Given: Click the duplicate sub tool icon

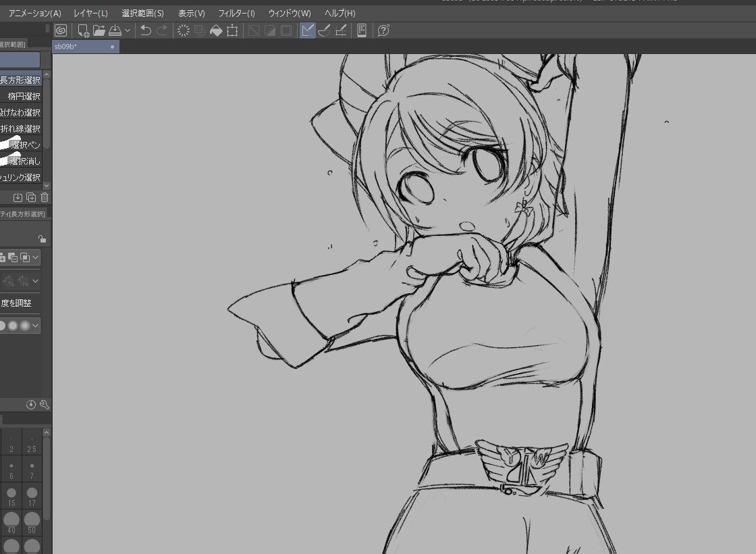Looking at the screenshot, I should [x=31, y=197].
